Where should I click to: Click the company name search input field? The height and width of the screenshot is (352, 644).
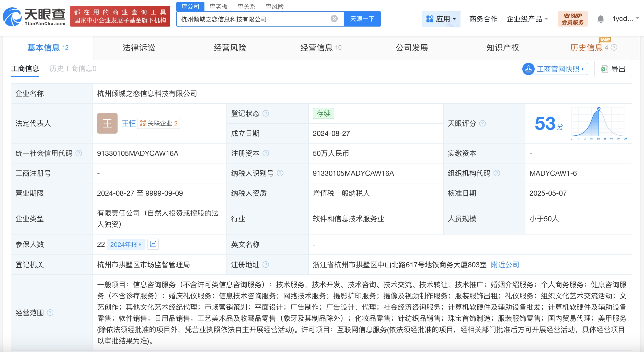tap(256, 18)
